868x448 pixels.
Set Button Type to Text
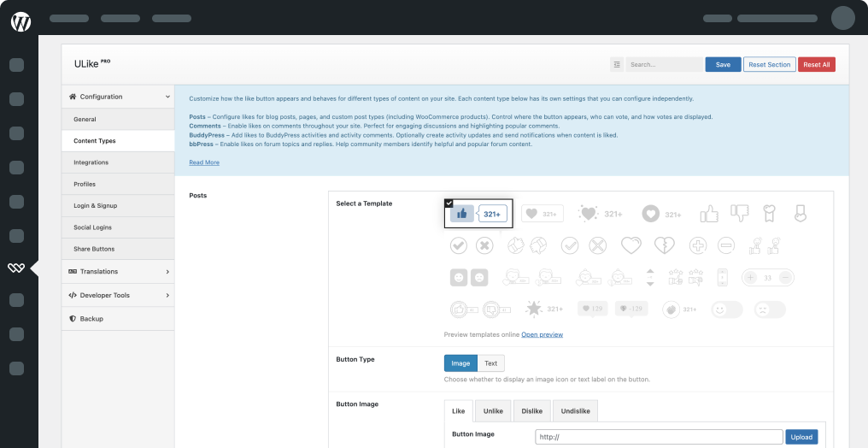[491, 363]
